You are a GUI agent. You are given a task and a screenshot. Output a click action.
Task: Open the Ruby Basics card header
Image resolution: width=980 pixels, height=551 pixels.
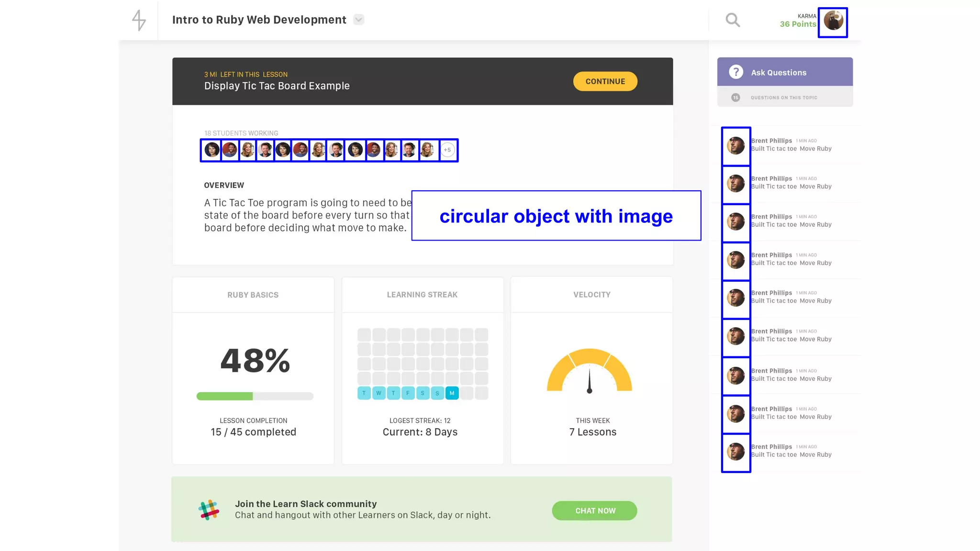pos(253,295)
